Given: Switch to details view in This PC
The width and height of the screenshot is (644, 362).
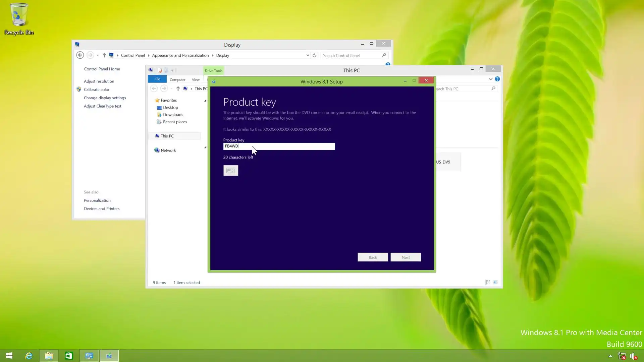Looking at the screenshot, I should click(488, 282).
